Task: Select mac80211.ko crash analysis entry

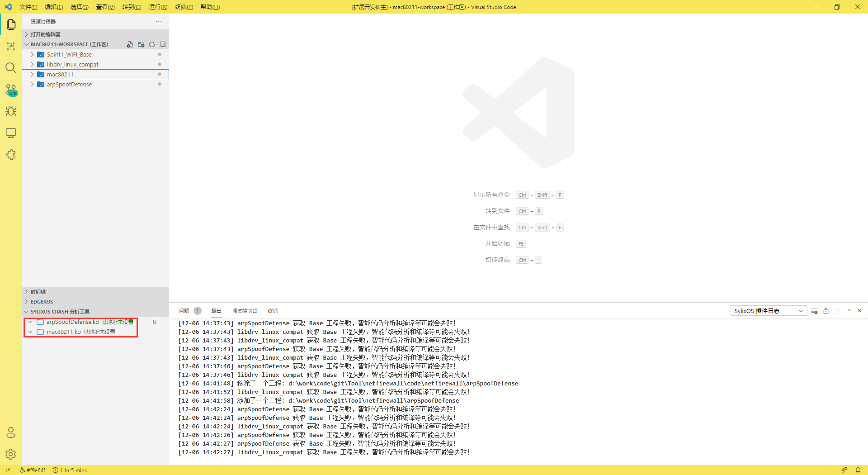Action: click(x=95, y=332)
